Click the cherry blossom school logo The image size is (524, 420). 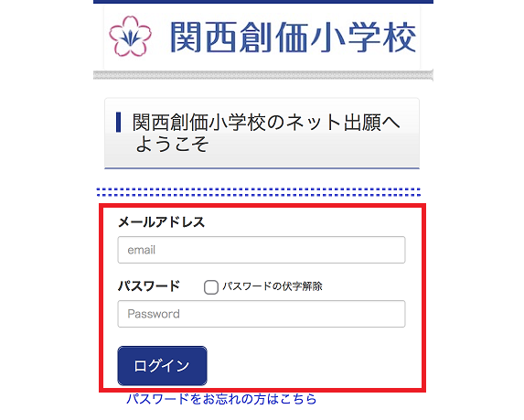[131, 36]
